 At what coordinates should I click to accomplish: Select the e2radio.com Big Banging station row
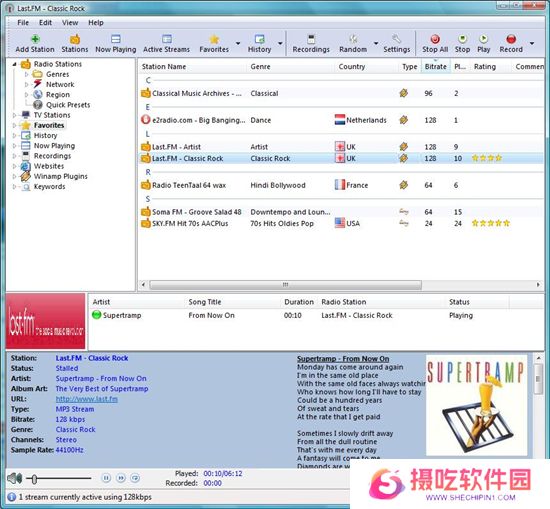341,120
